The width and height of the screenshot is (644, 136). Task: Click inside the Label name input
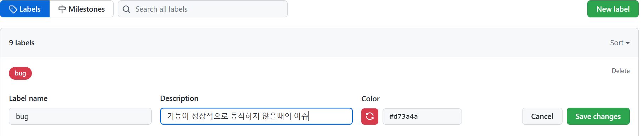(80, 116)
